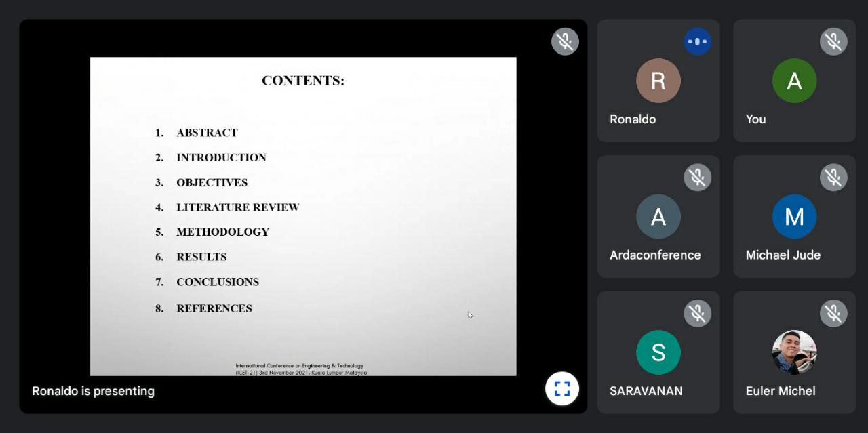
Task: Select the green A avatar for You
Action: point(794,81)
